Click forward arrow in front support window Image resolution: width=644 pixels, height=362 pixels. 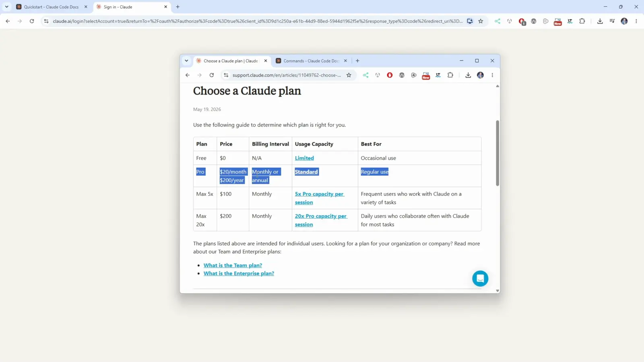click(199, 75)
